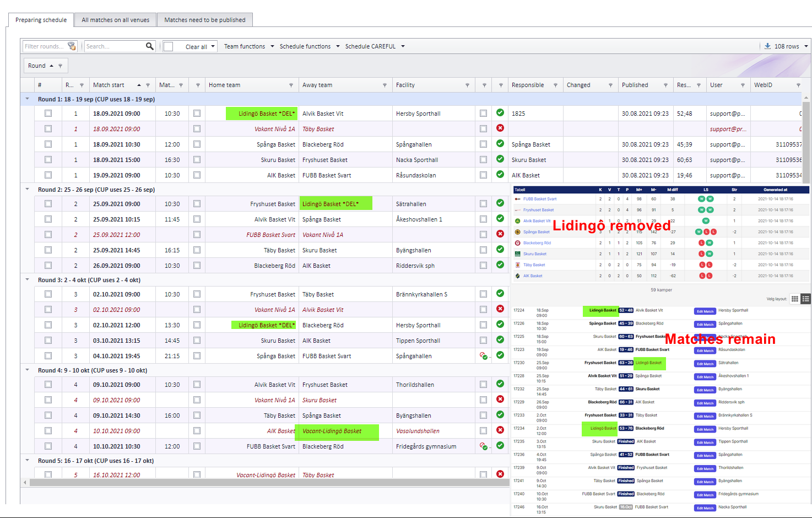Open the Team functions dropdown
Screen dimensions: 812x518
tap(249, 46)
